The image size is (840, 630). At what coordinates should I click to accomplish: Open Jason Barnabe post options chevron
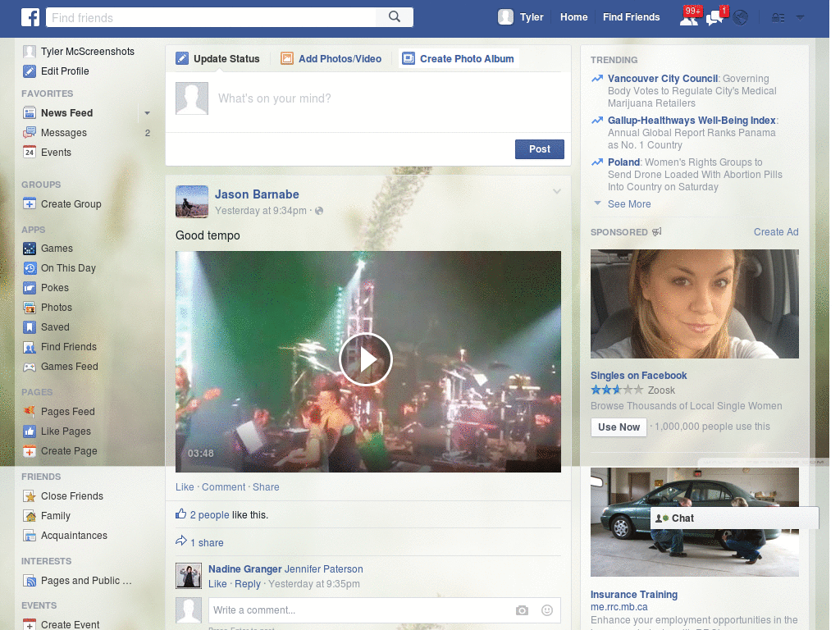[557, 191]
